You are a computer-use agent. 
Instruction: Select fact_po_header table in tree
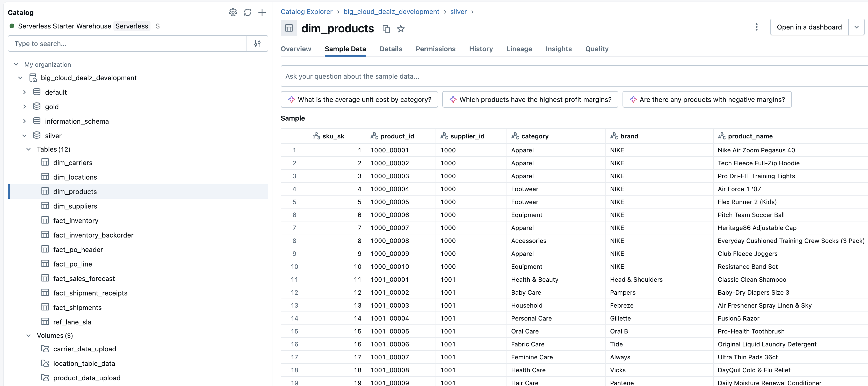coord(78,249)
